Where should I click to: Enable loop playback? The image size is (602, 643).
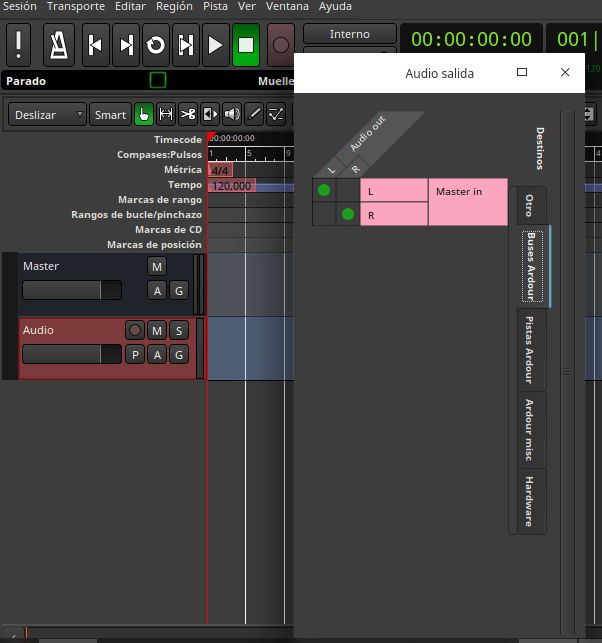(156, 45)
